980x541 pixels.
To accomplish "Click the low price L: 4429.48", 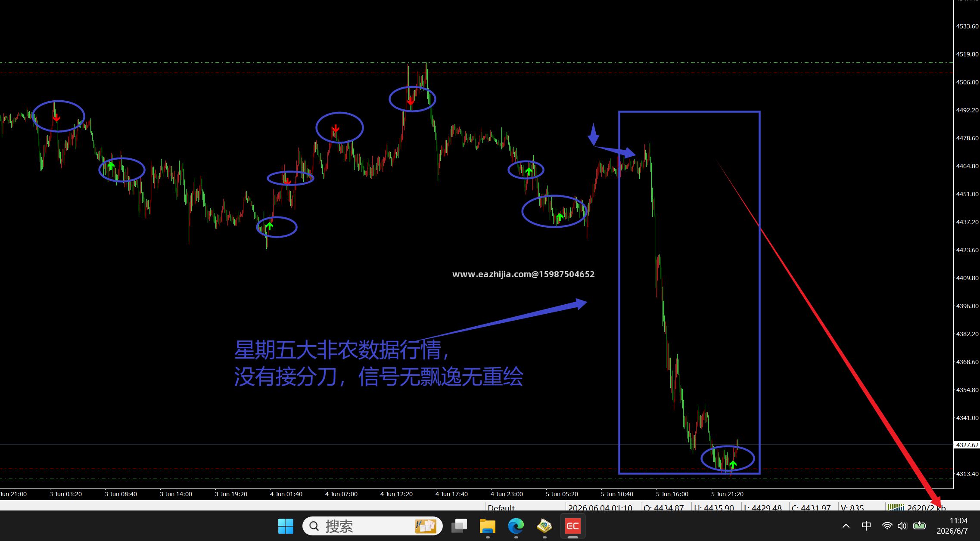I will point(763,507).
